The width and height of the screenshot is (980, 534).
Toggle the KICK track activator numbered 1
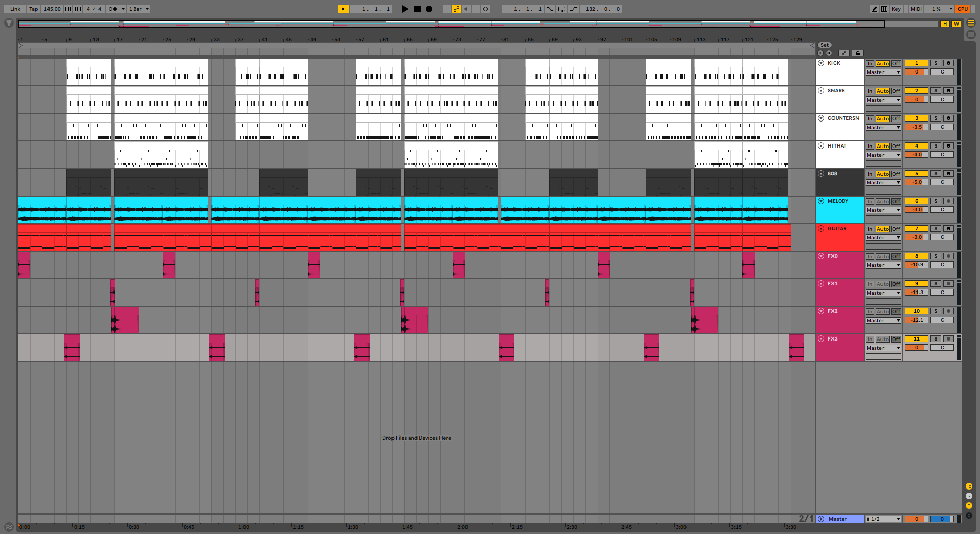tap(917, 63)
